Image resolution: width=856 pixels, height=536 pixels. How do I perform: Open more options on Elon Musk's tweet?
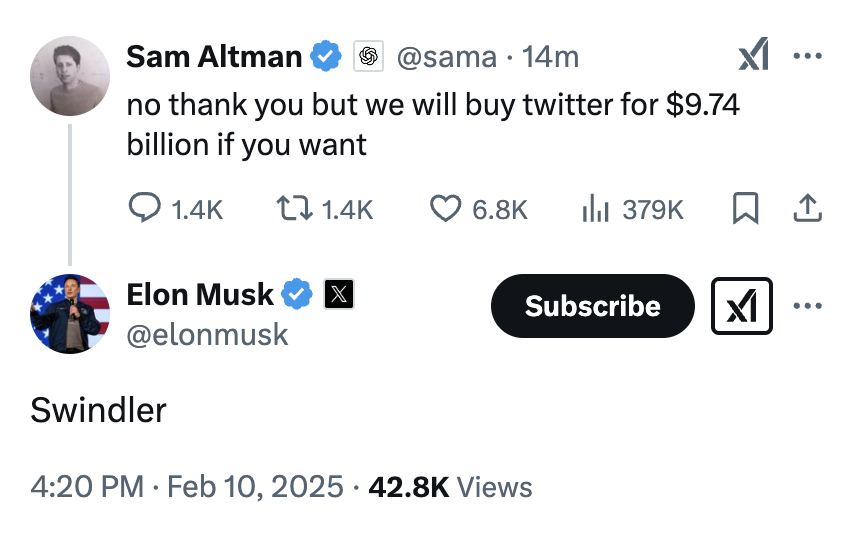pyautogui.click(x=807, y=306)
